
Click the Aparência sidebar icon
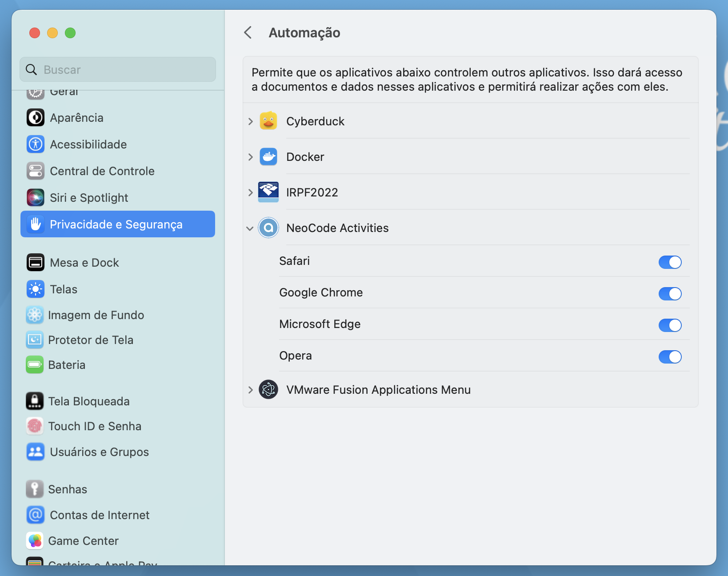pos(36,118)
